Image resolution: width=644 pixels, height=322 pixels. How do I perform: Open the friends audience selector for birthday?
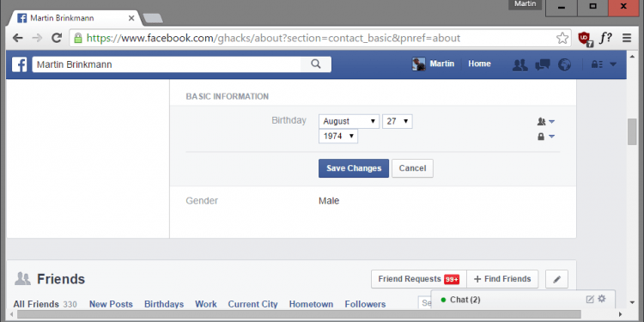point(546,122)
